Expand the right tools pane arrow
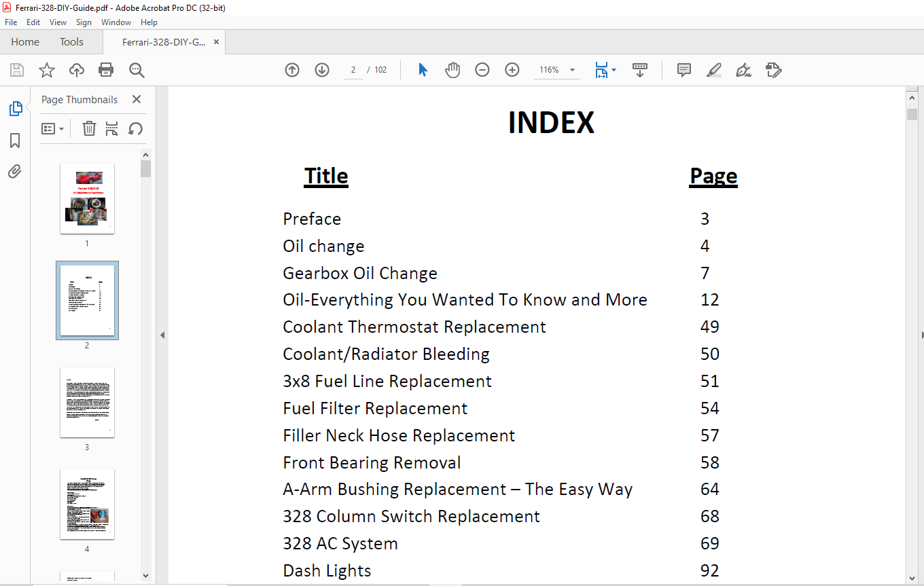The image size is (924, 586). (921, 335)
